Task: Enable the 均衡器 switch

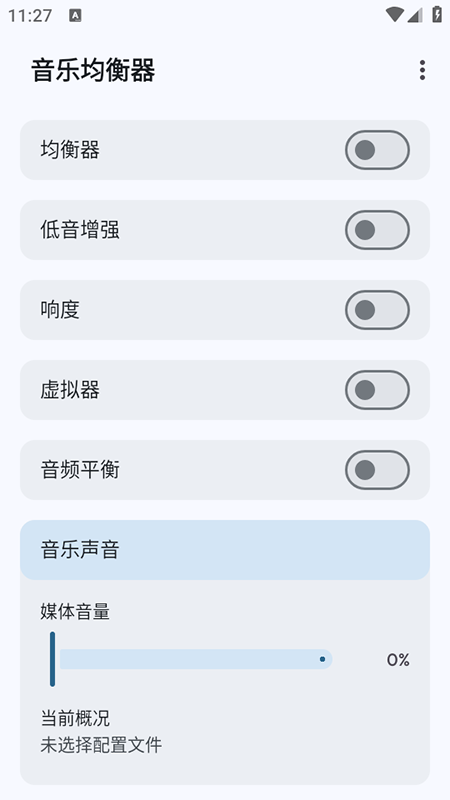Action: (x=377, y=150)
